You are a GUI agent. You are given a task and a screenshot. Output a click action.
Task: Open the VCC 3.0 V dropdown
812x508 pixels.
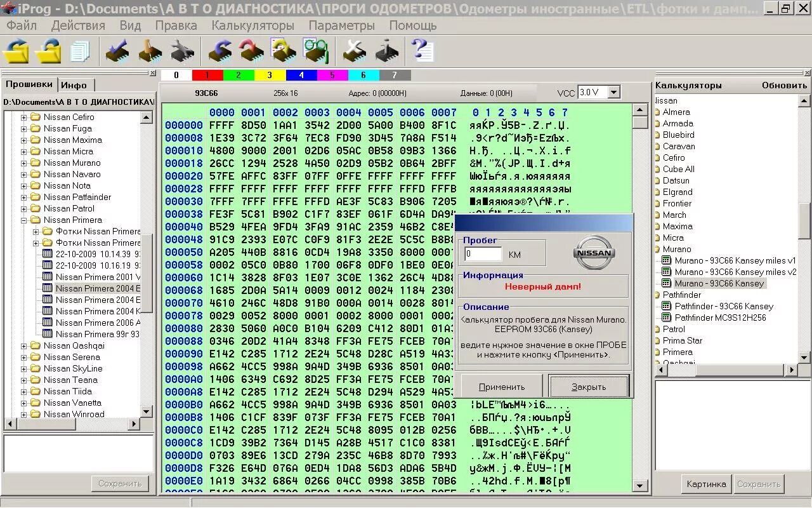pos(613,92)
